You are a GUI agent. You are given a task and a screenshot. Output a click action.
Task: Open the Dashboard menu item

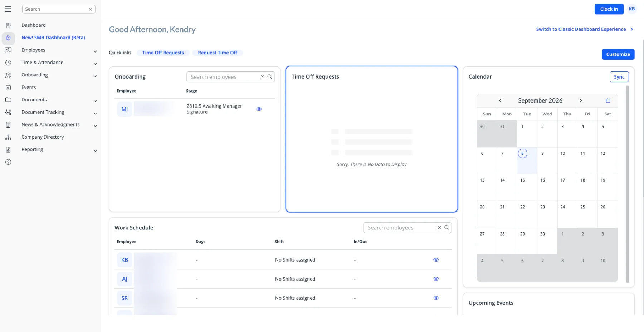coord(34,25)
